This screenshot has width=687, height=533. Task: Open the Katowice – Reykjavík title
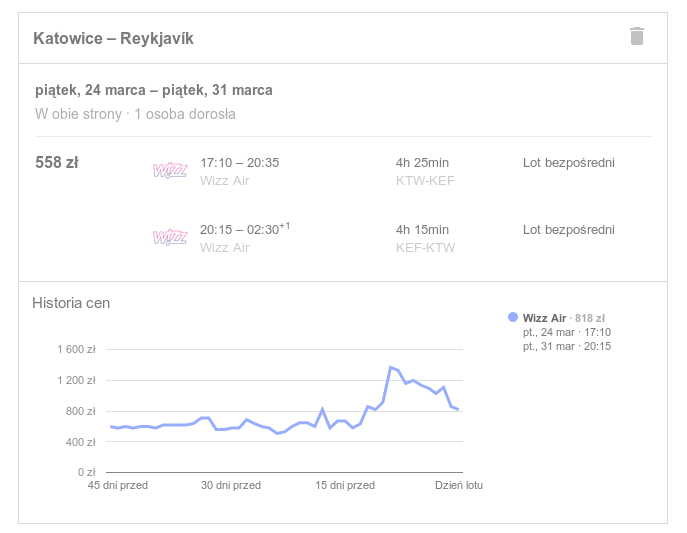113,39
